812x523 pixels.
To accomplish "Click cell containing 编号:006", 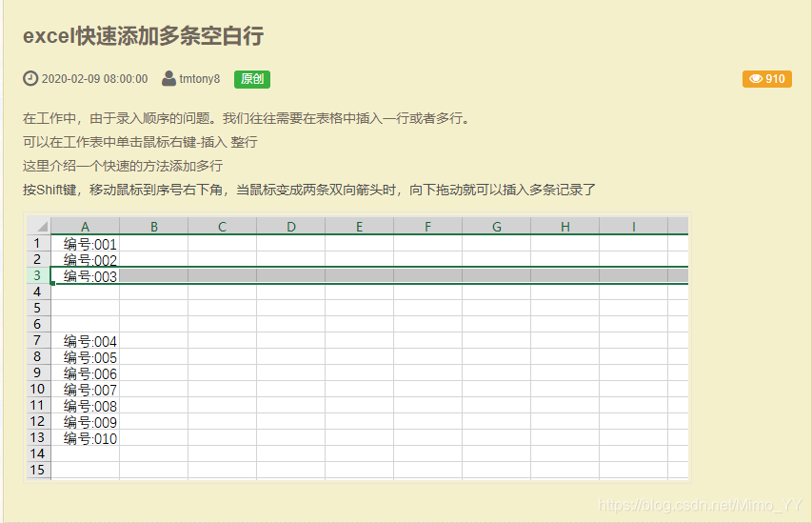I will point(86,373).
